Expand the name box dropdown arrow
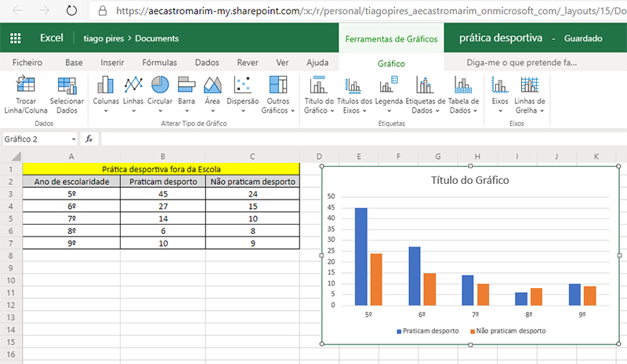Viewport: 627px width, 364px height. pyautogui.click(x=74, y=139)
